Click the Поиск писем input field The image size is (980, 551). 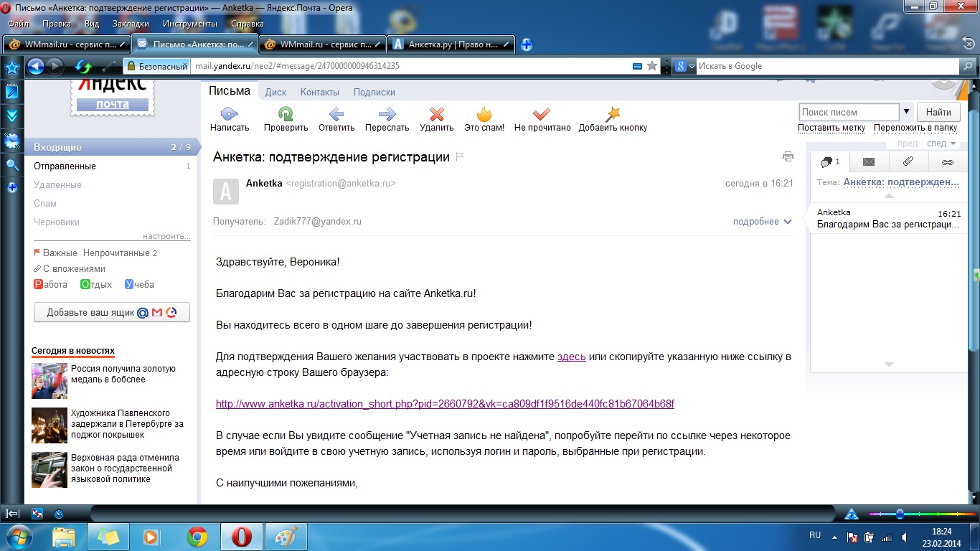(849, 112)
